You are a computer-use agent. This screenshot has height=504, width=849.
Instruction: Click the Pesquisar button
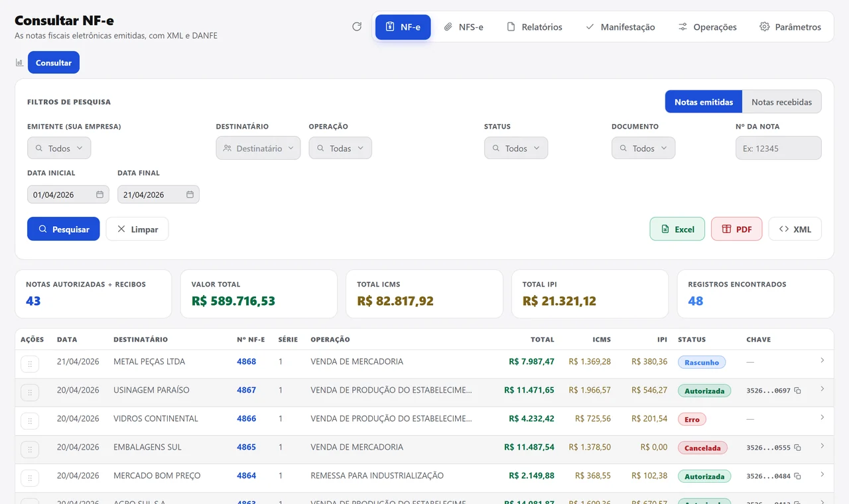click(63, 229)
